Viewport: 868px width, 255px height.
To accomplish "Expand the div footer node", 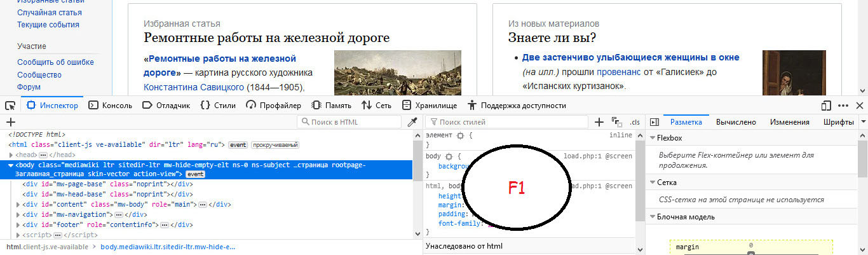I will [18, 225].
